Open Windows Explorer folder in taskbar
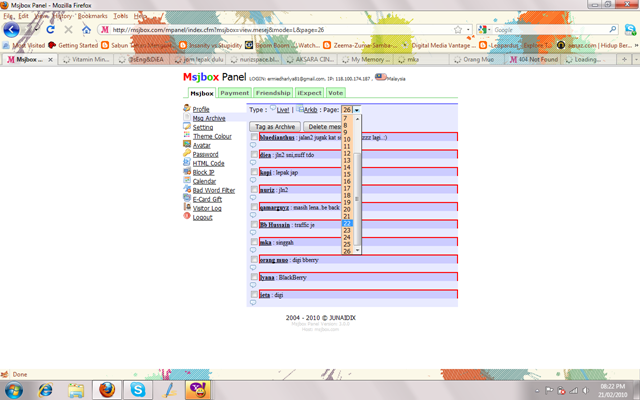The height and width of the screenshot is (400, 640). pyautogui.click(x=76, y=390)
